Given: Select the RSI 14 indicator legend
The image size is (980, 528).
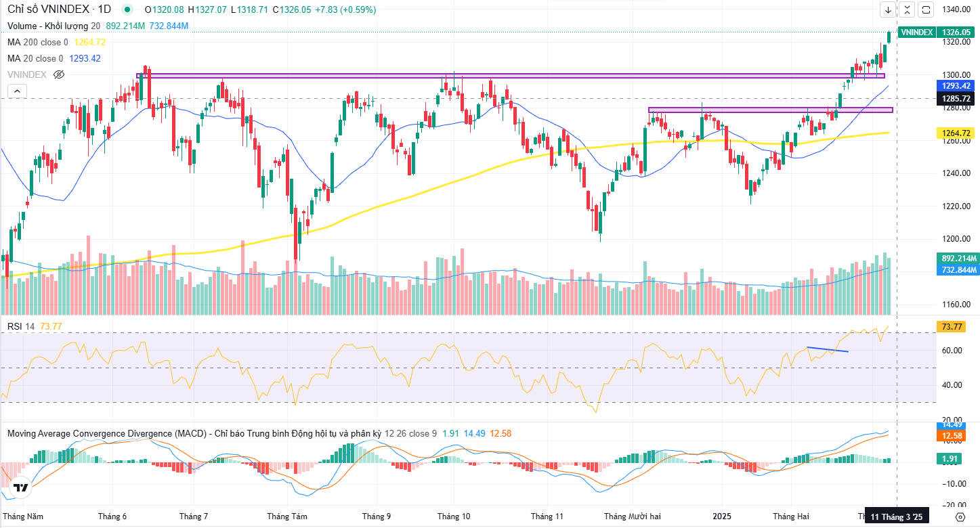Looking at the screenshot, I should pos(22,326).
